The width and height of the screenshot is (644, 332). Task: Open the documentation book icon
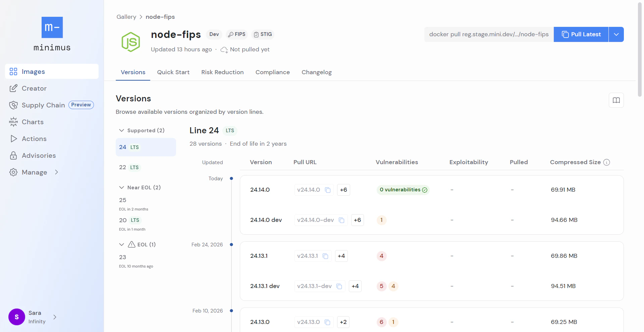[616, 100]
